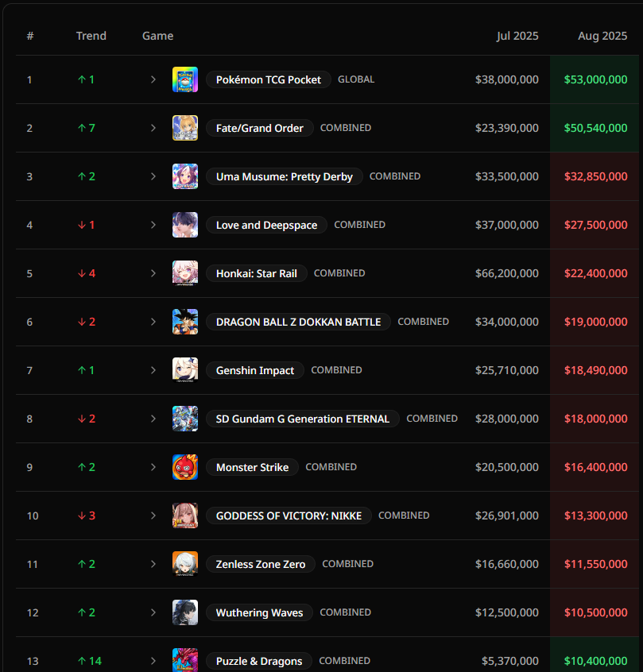This screenshot has width=643, height=672.
Task: Open the SD Gundam G Generation ETERNAL pill
Action: pyautogui.click(x=303, y=419)
